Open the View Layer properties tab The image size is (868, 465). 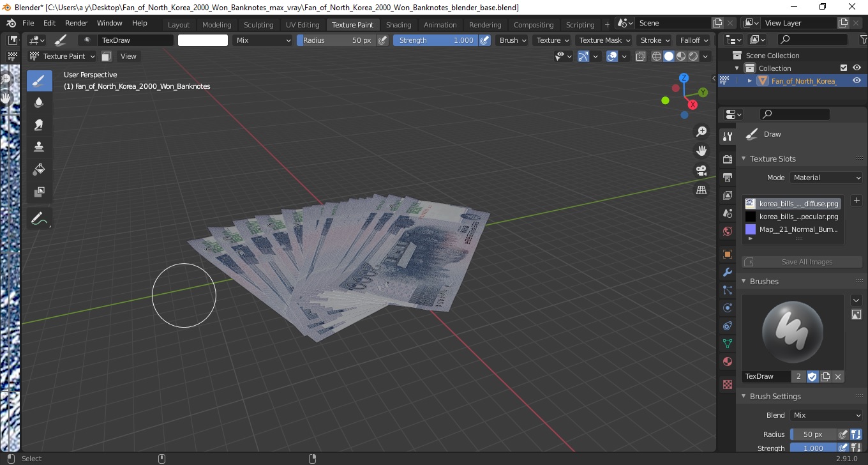pos(727,195)
